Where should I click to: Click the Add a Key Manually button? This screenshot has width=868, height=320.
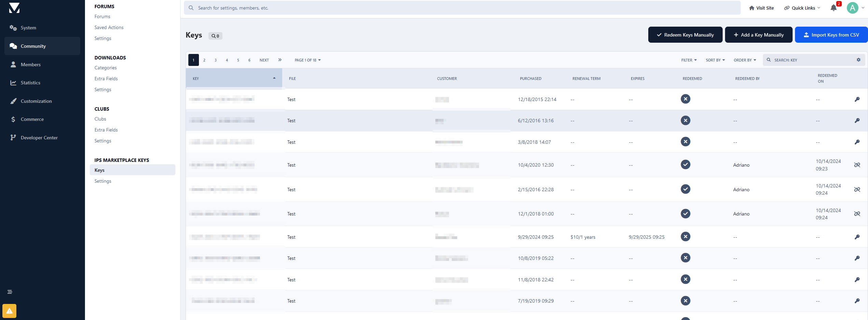758,35
